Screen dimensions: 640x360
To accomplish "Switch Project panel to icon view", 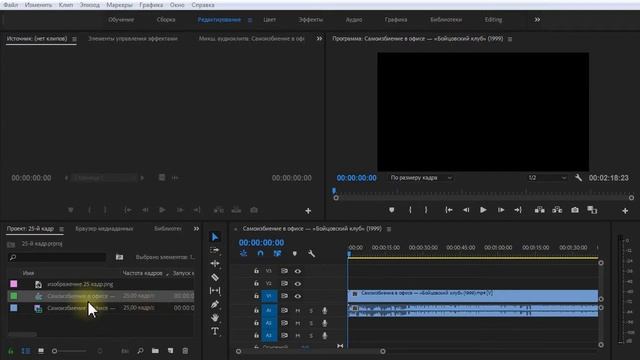I will pyautogui.click(x=41, y=351).
